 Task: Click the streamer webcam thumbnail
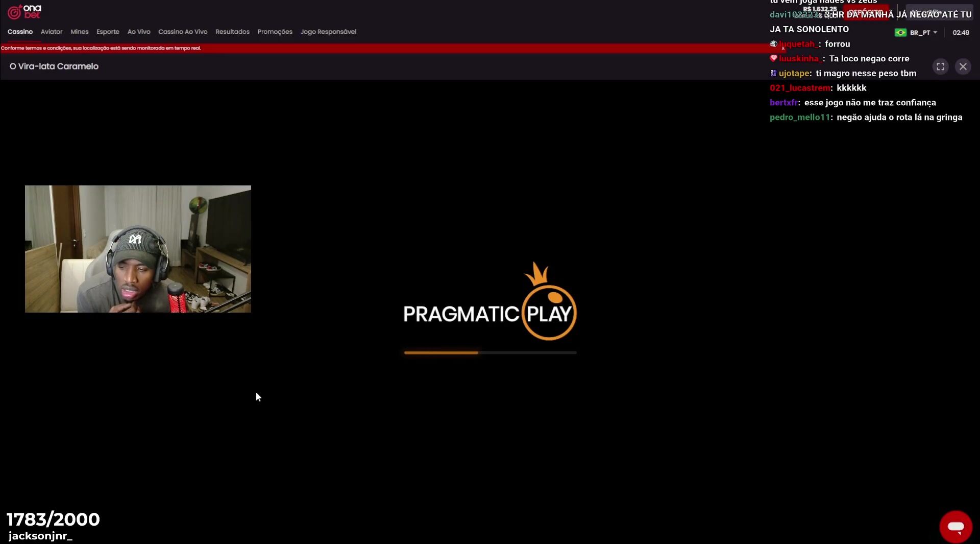pos(138,249)
